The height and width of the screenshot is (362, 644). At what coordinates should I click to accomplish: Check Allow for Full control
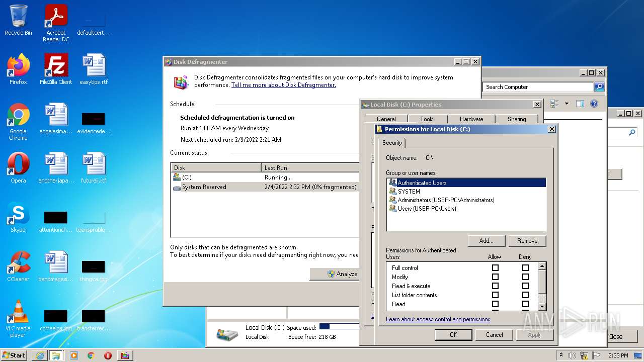[x=495, y=268]
